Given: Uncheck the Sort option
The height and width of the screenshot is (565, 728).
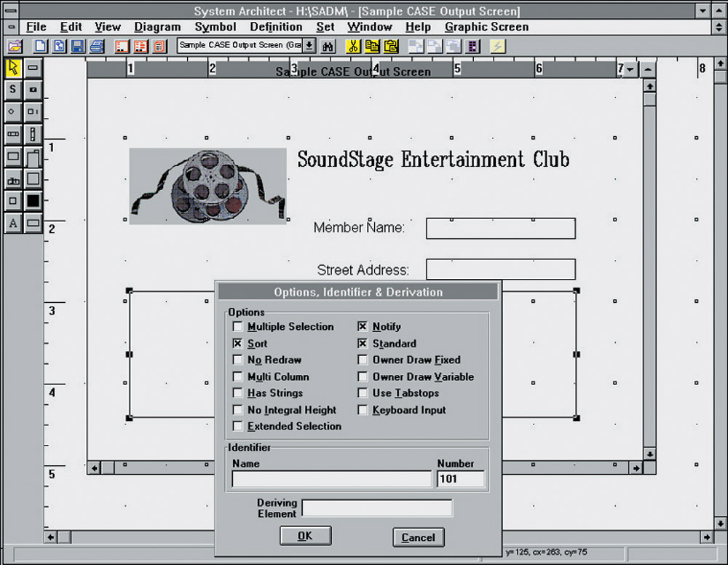Looking at the screenshot, I should point(238,344).
